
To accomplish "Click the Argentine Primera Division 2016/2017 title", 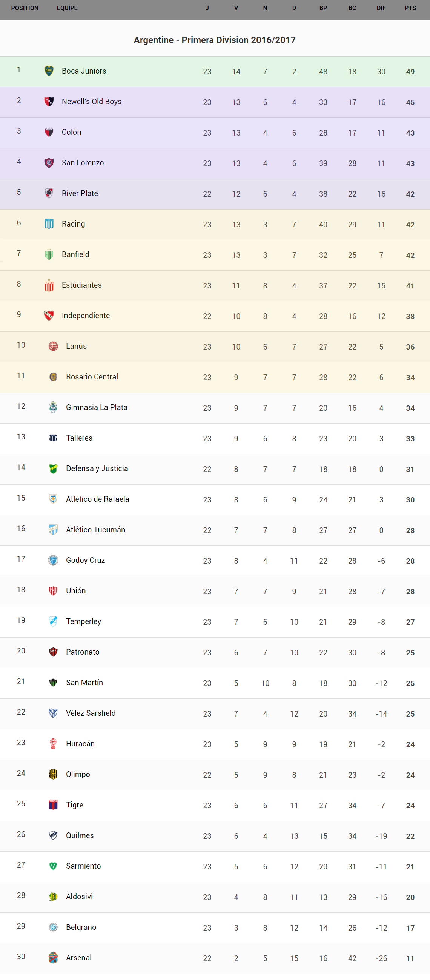I will [215, 40].
